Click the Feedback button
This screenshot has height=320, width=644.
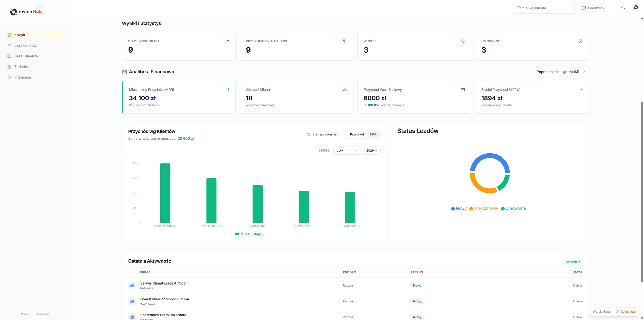593,8
